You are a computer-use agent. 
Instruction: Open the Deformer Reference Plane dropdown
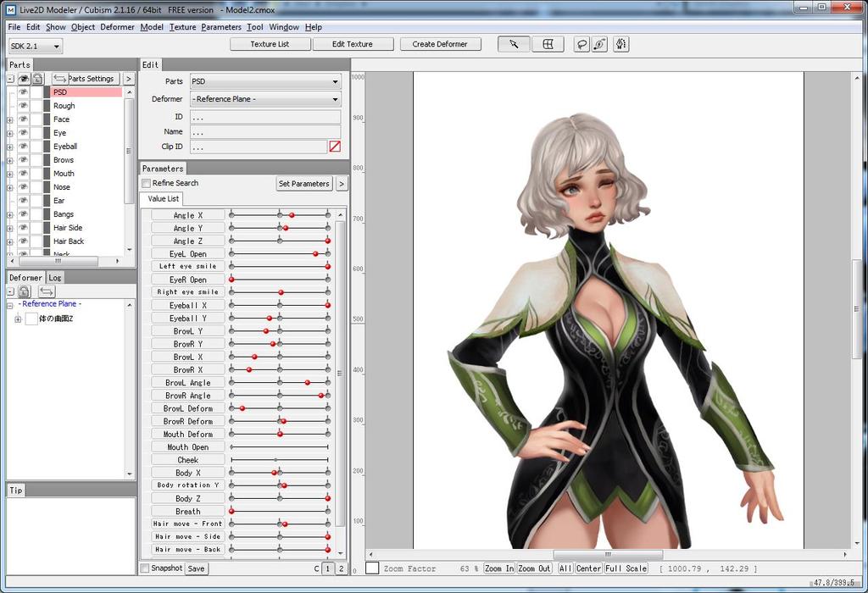tap(265, 99)
